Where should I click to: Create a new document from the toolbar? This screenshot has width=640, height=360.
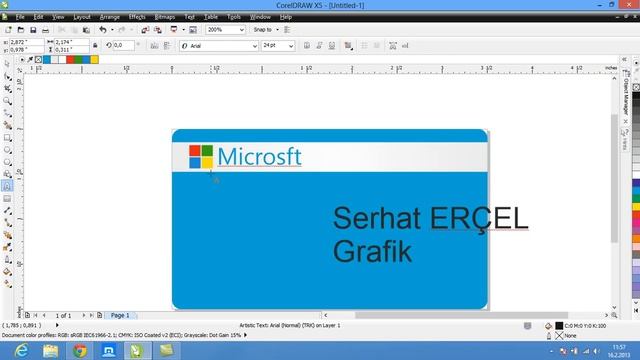(x=8, y=30)
